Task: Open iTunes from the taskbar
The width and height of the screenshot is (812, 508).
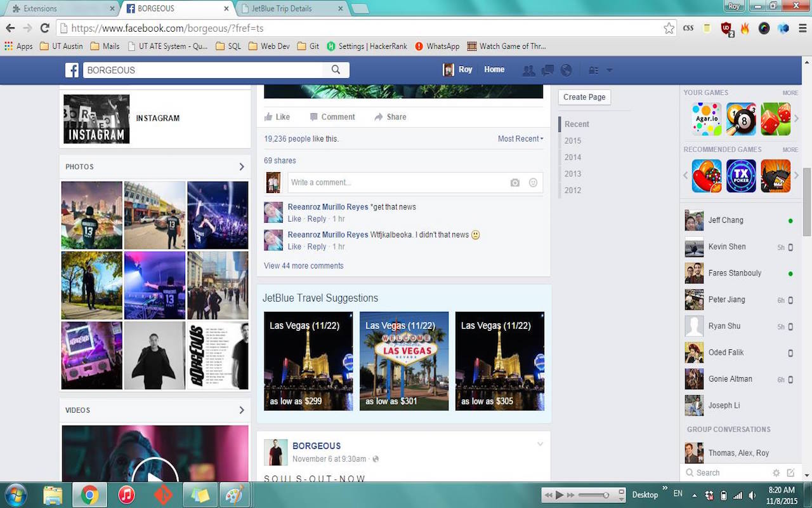Action: pyautogui.click(x=126, y=495)
